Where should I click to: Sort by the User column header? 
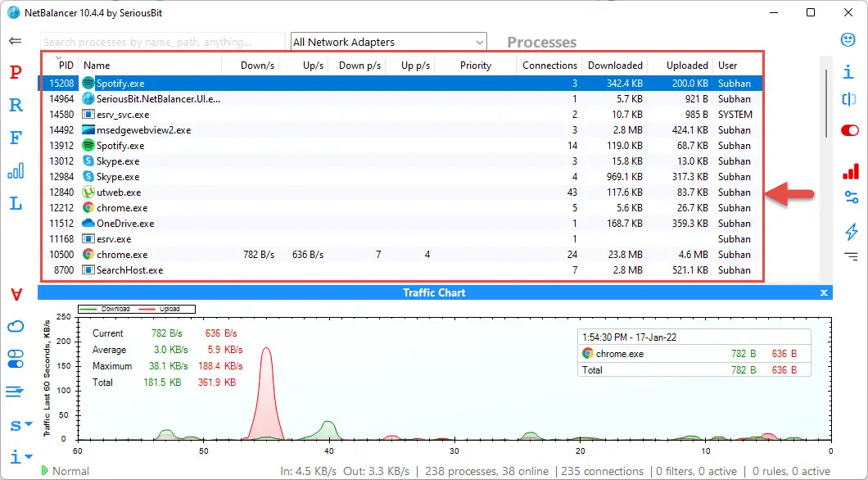(x=738, y=66)
